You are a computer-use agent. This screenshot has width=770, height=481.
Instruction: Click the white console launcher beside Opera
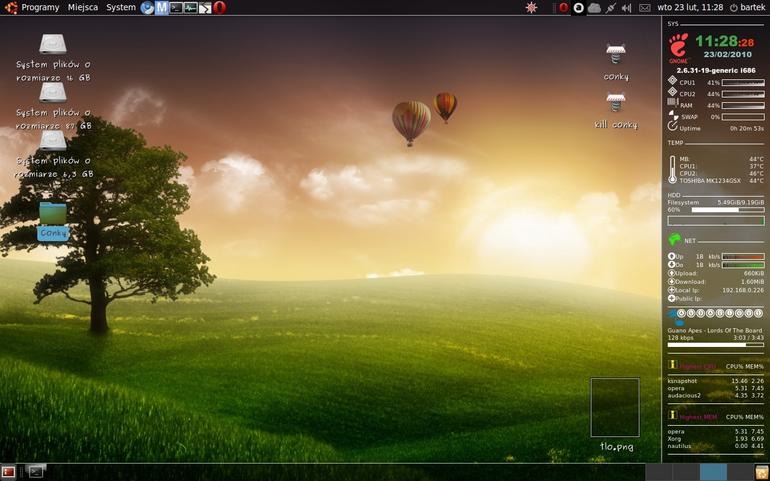(x=205, y=7)
